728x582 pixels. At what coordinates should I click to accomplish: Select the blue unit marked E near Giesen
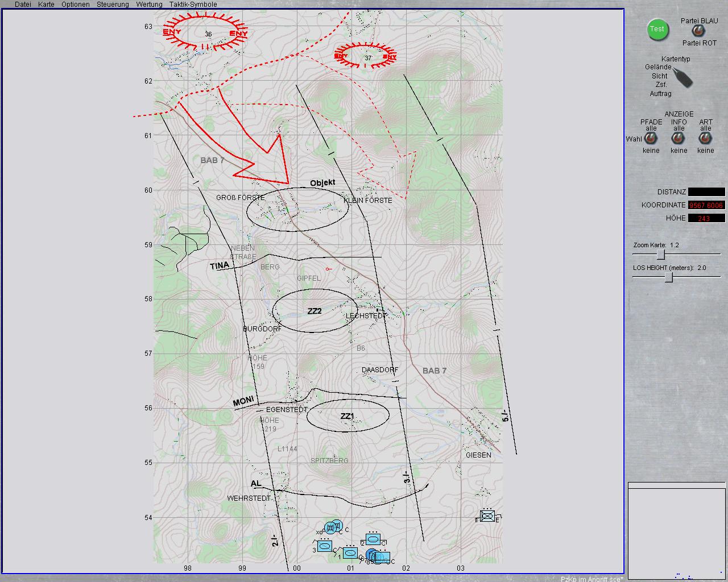pos(487,516)
